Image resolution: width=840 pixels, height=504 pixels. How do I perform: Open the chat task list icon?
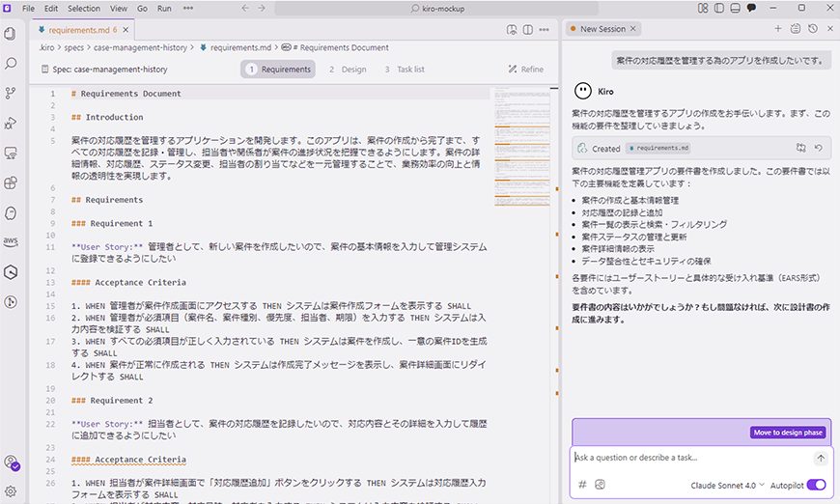pyautogui.click(x=796, y=28)
